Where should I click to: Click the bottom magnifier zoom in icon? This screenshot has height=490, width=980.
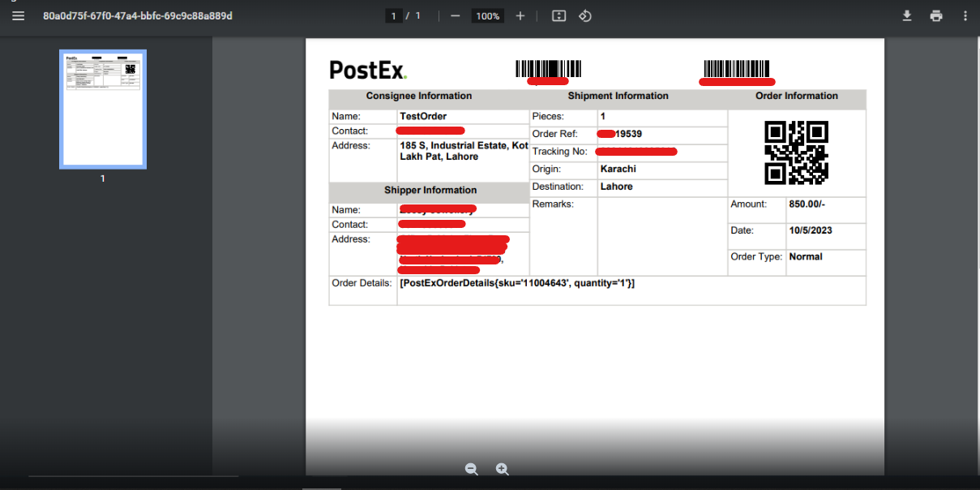502,469
